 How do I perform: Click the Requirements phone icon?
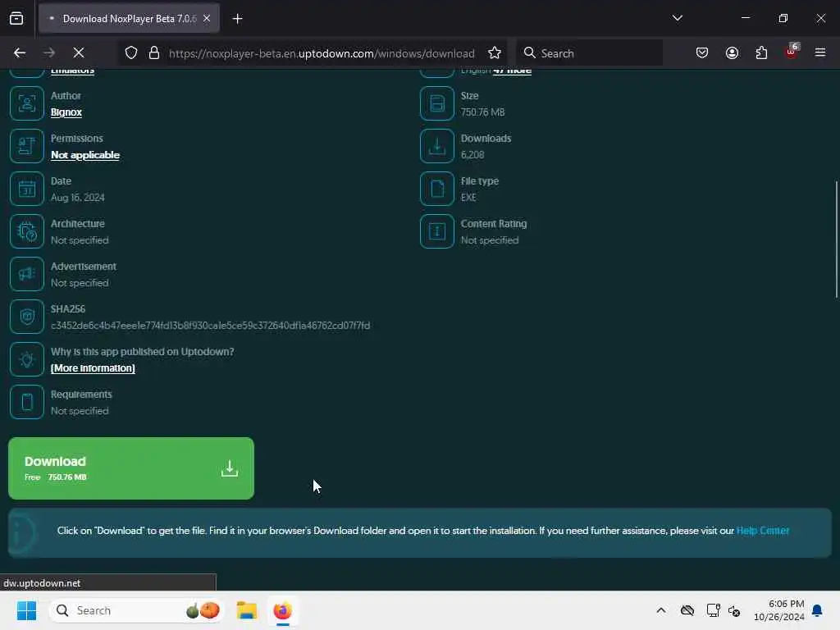click(27, 402)
